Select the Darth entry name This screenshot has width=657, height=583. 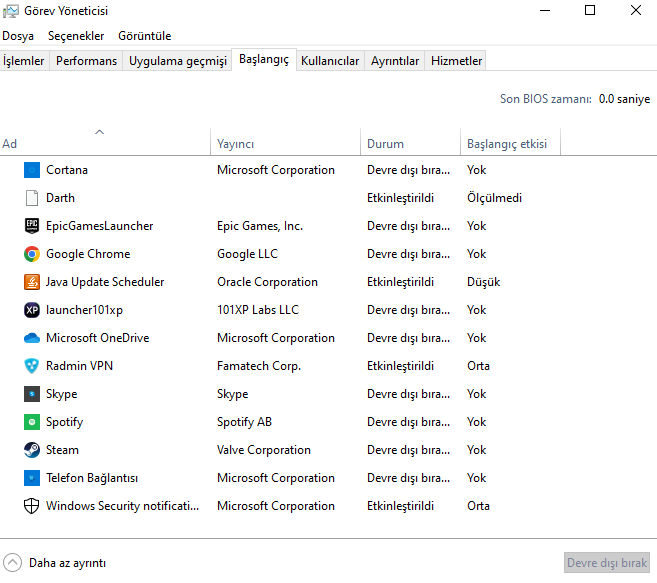tap(60, 198)
